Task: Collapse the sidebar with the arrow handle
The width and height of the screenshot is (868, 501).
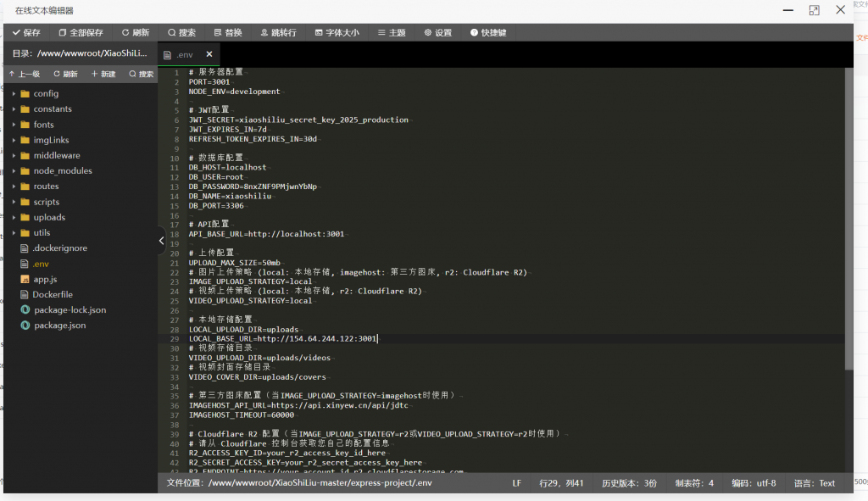Action: [x=161, y=241]
